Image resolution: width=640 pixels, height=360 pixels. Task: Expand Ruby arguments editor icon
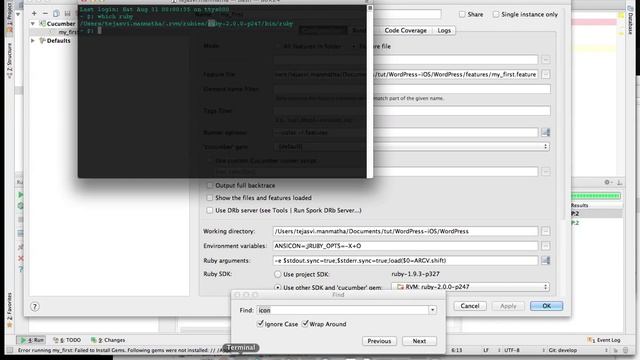[546, 260]
